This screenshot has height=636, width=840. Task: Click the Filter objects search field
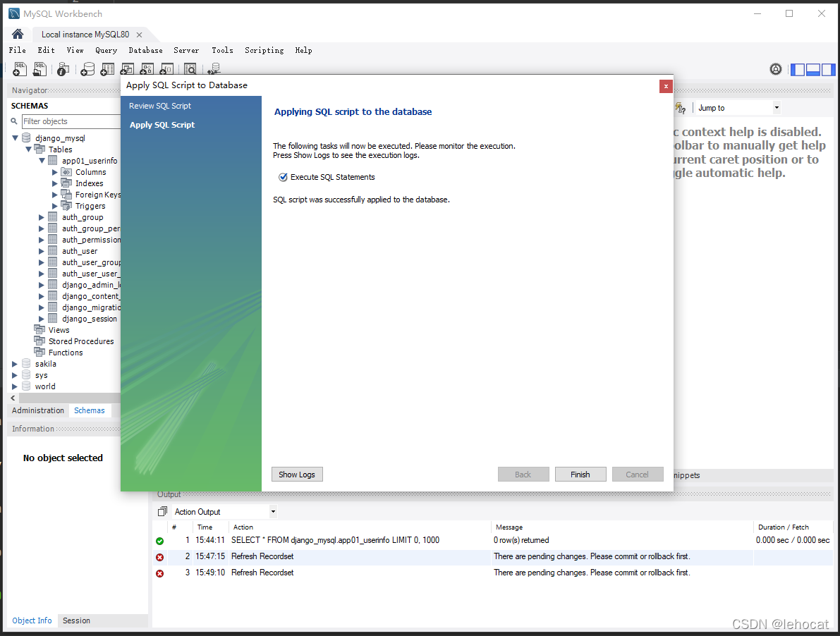point(71,121)
